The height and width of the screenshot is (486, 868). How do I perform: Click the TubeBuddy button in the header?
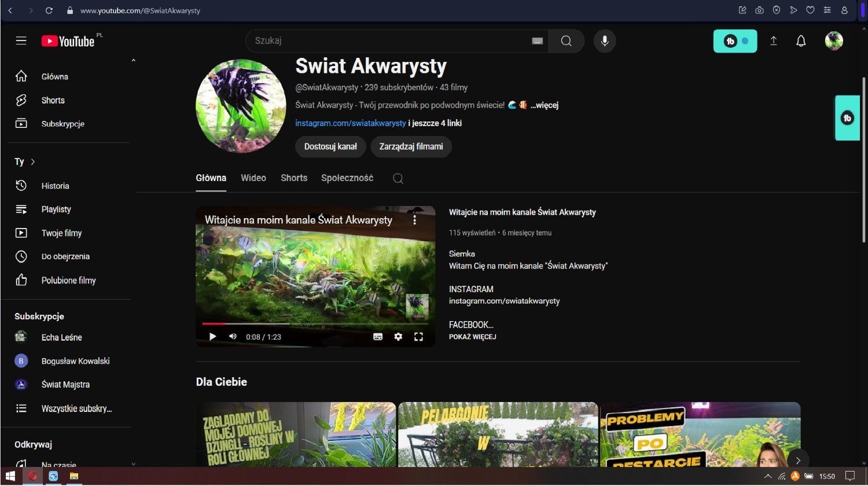pyautogui.click(x=735, y=41)
